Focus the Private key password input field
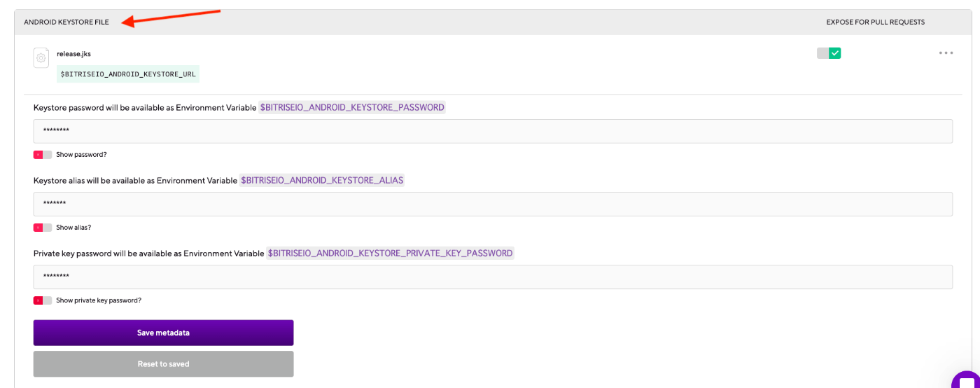This screenshot has height=388, width=980. 493,277
